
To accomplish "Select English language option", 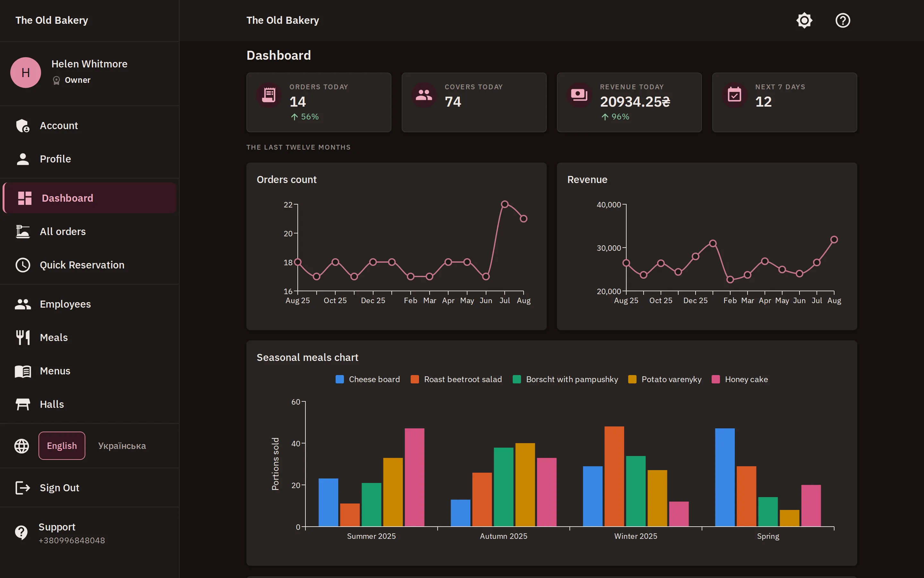I will [x=62, y=446].
